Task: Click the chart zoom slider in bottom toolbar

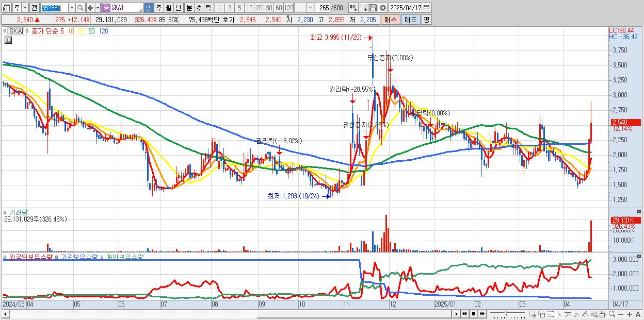Action: click(x=507, y=314)
